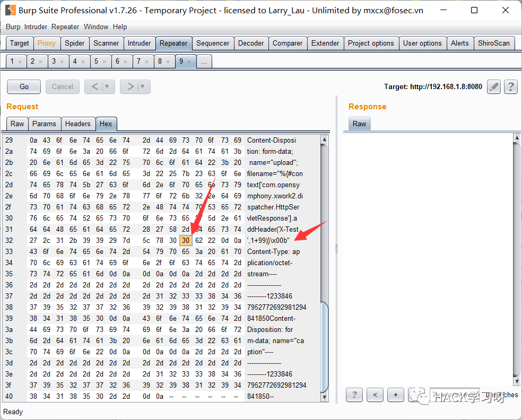Open Repeater help question-mark icon
522x420 pixels.
pos(511,87)
